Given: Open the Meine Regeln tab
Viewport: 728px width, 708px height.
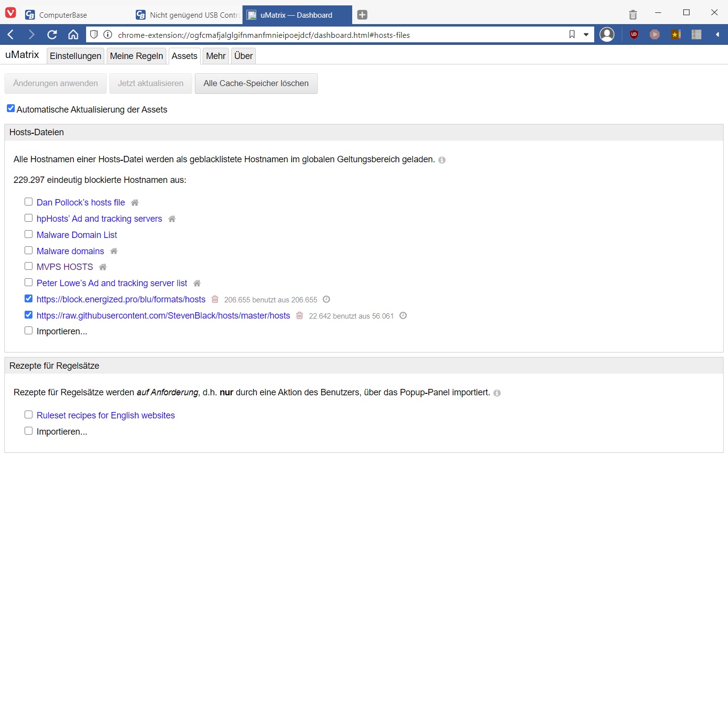Looking at the screenshot, I should tap(136, 56).
